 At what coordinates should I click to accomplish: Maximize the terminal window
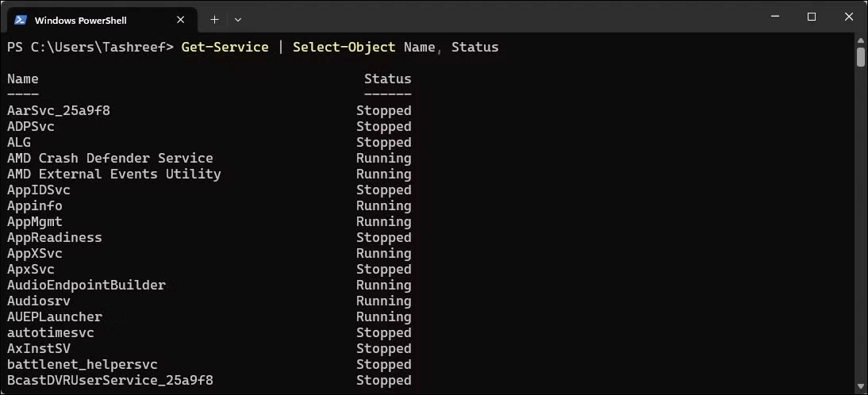coord(812,17)
